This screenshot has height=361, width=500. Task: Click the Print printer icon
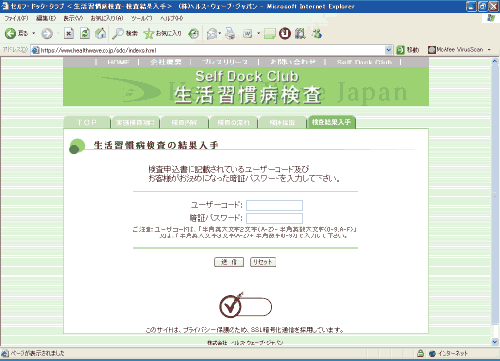[230, 33]
